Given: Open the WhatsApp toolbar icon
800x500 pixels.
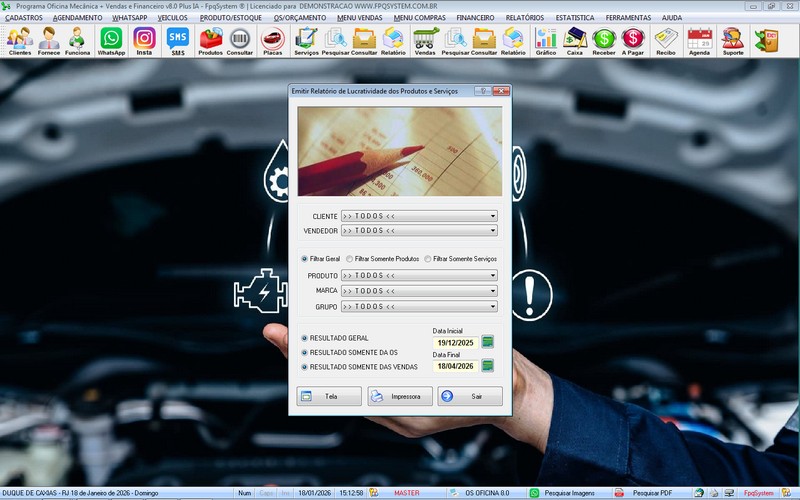Looking at the screenshot, I should coord(111,40).
